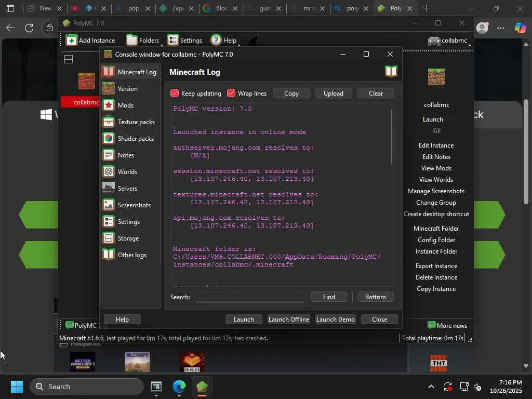Click the Screenshots picture icon
The image size is (532, 399).
click(x=109, y=205)
